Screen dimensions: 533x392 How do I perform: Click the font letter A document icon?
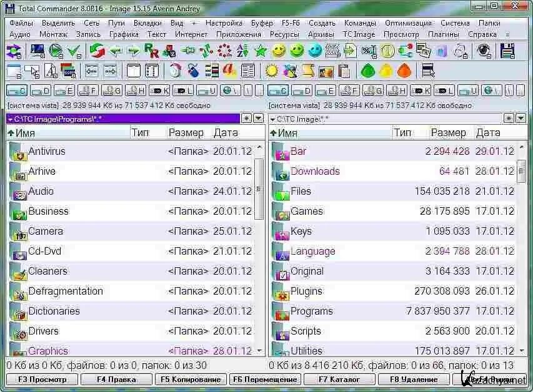51,71
